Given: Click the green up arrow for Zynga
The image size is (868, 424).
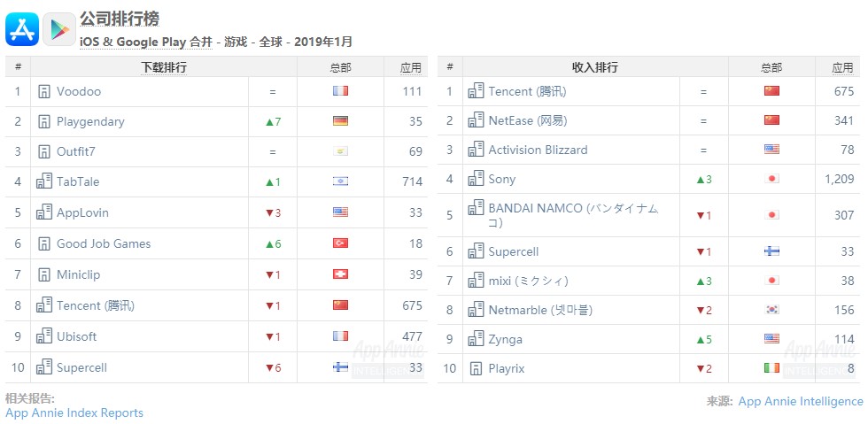Looking at the screenshot, I should click(699, 339).
